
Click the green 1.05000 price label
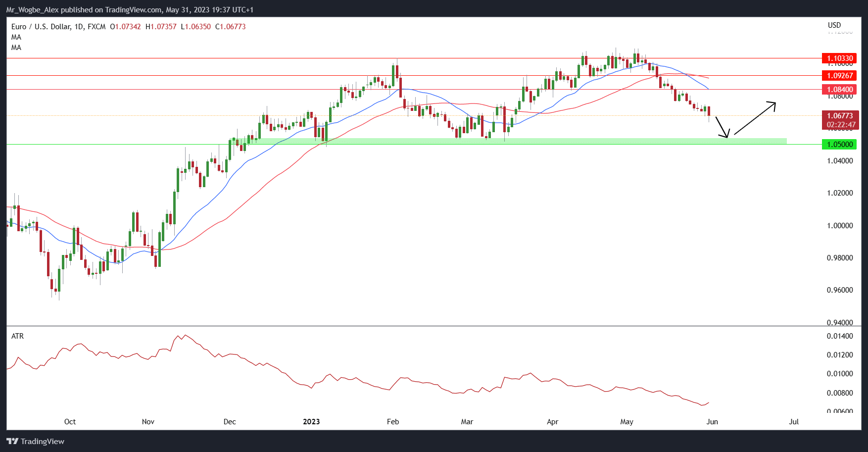(x=839, y=145)
